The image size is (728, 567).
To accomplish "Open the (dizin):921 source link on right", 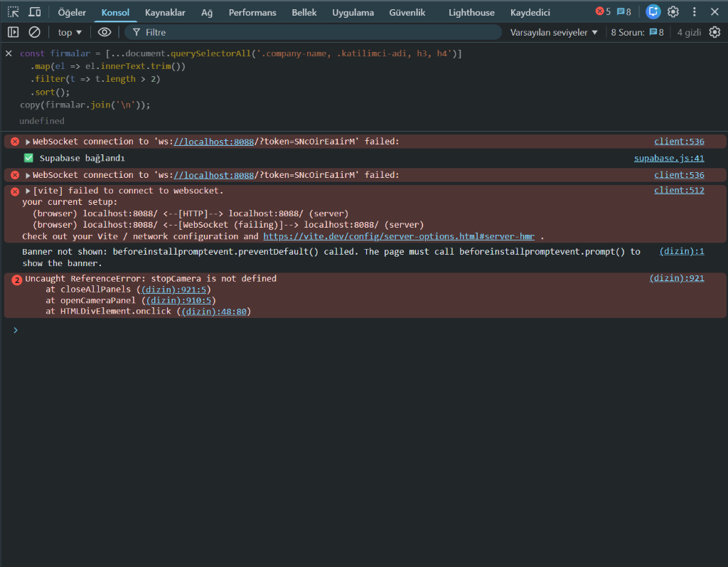I will point(677,278).
